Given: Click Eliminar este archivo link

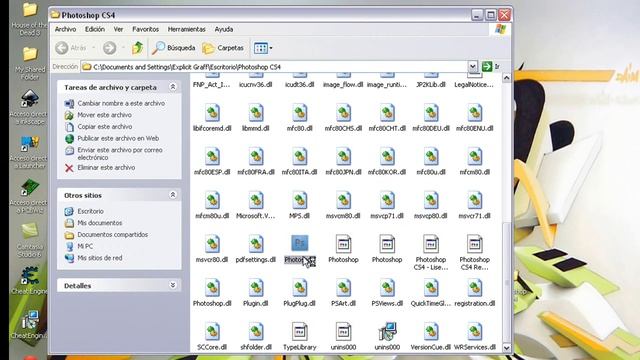Looking at the screenshot, I should (x=106, y=168).
